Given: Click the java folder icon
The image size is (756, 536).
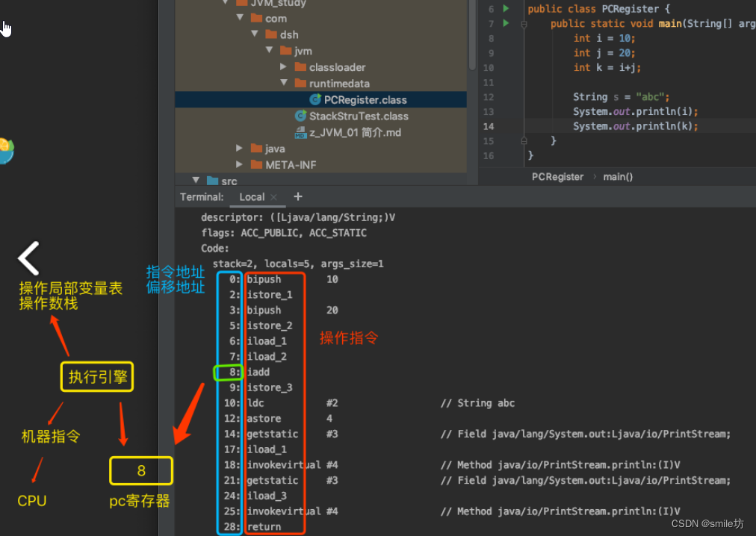Looking at the screenshot, I should coord(256,149).
